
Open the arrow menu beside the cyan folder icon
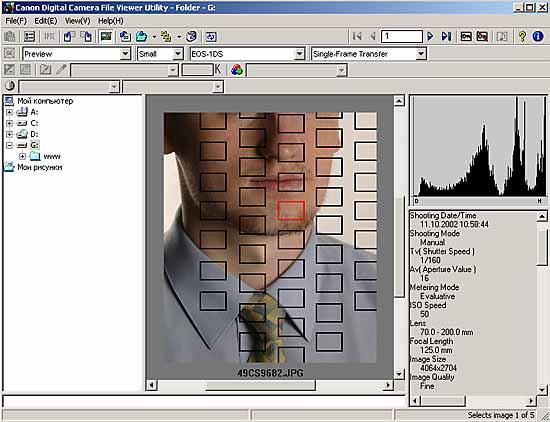tap(154, 36)
